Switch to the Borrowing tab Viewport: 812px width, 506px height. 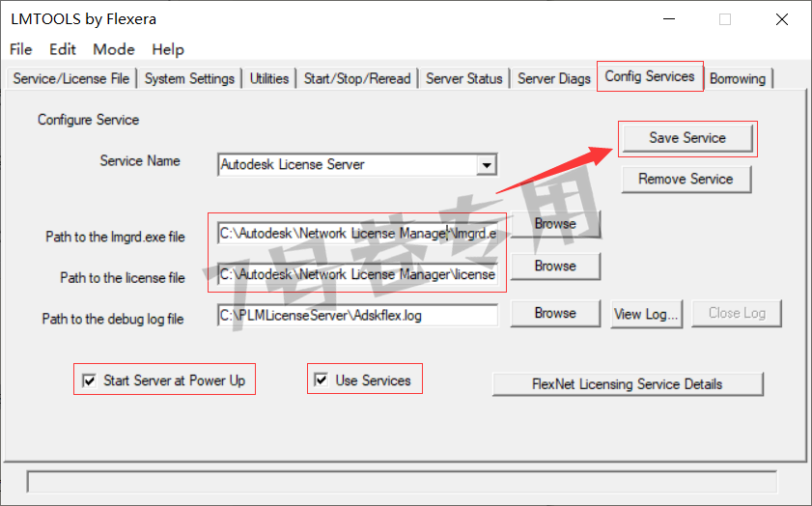738,78
